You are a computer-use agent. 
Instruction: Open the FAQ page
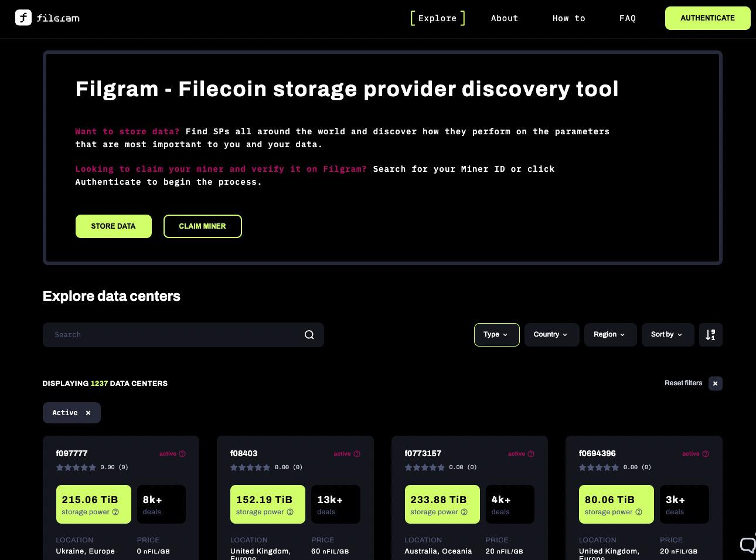point(628,18)
